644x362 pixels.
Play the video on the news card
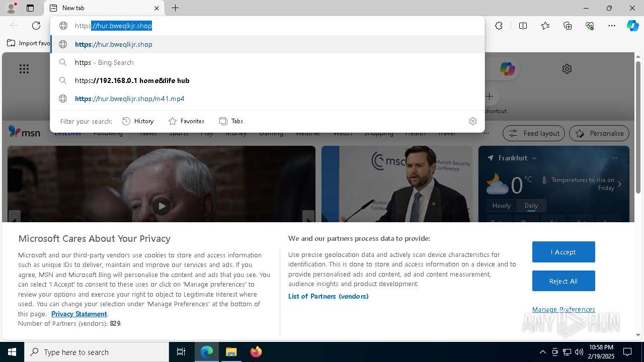(162, 206)
